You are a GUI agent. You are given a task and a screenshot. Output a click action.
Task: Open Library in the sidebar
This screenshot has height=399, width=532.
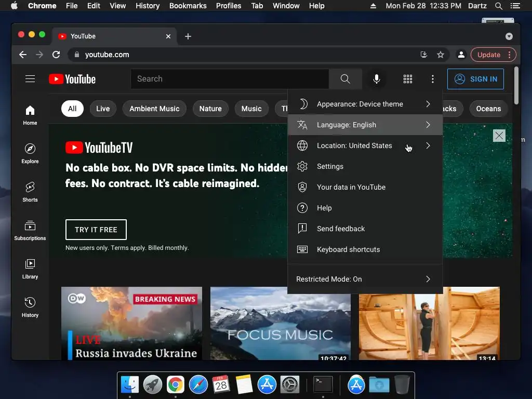30,269
